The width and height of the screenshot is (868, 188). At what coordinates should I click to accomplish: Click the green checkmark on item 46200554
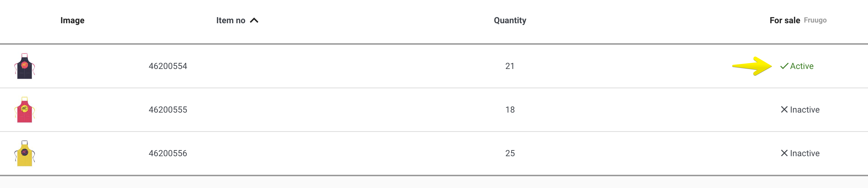click(x=784, y=66)
